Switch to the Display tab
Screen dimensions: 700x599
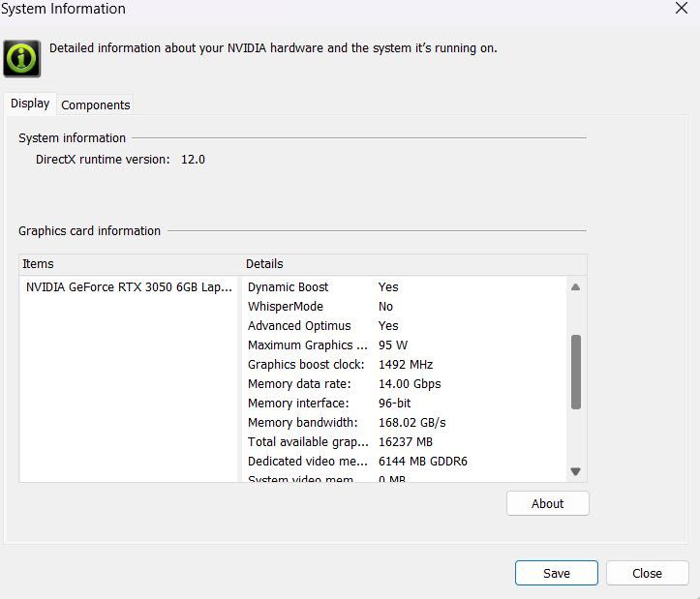[30, 104]
